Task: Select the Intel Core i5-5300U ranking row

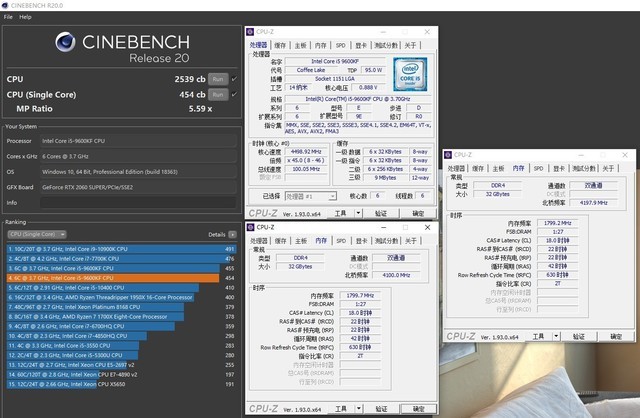Action: tap(122, 355)
